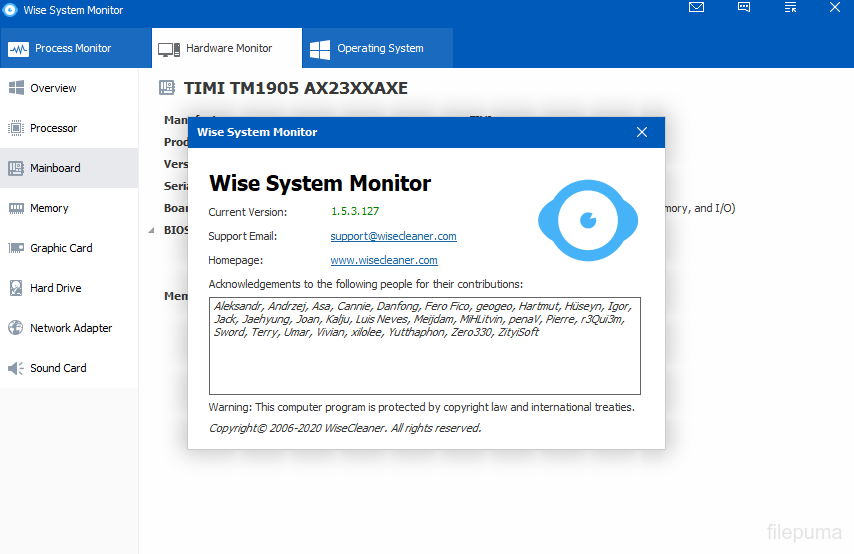Image resolution: width=854 pixels, height=554 pixels.
Task: Click the envelope email icon in title bar
Action: pos(696,7)
